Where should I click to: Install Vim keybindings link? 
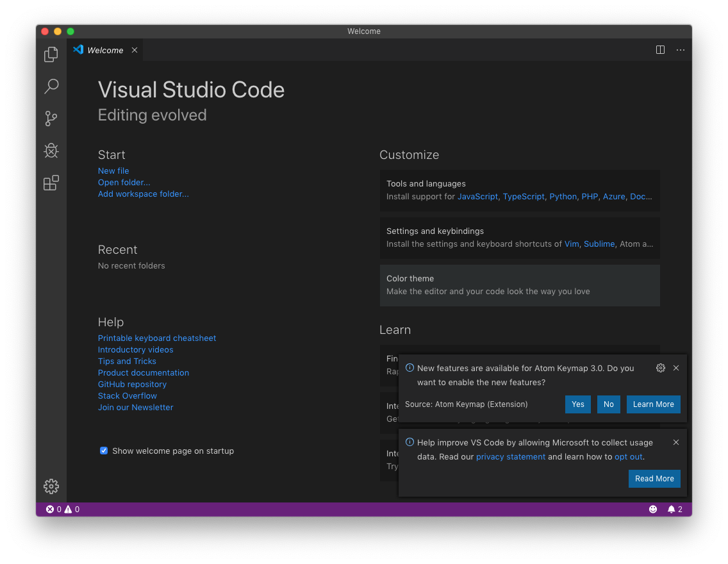(572, 244)
